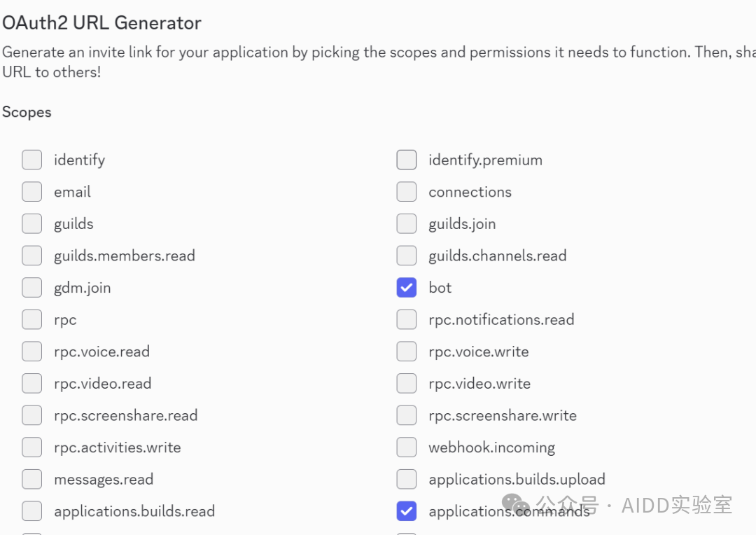This screenshot has height=535, width=756.
Task: Uncheck the bot scope checkbox
Action: [x=407, y=288]
